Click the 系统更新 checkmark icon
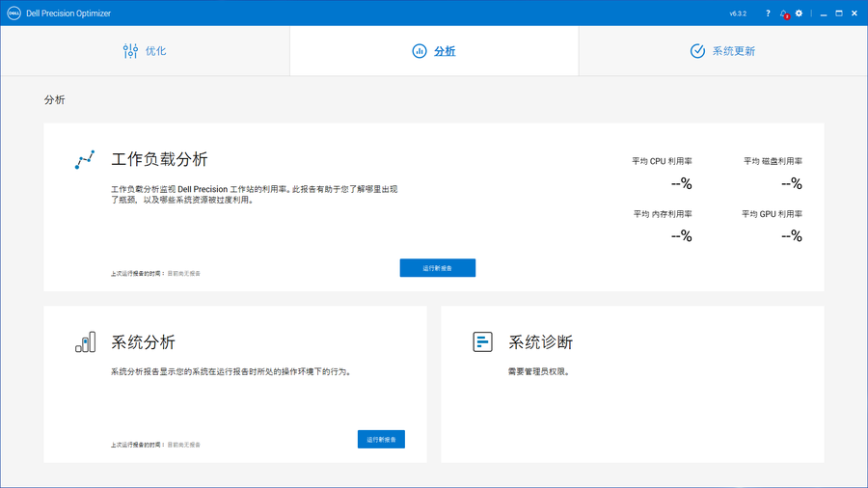 tap(697, 51)
